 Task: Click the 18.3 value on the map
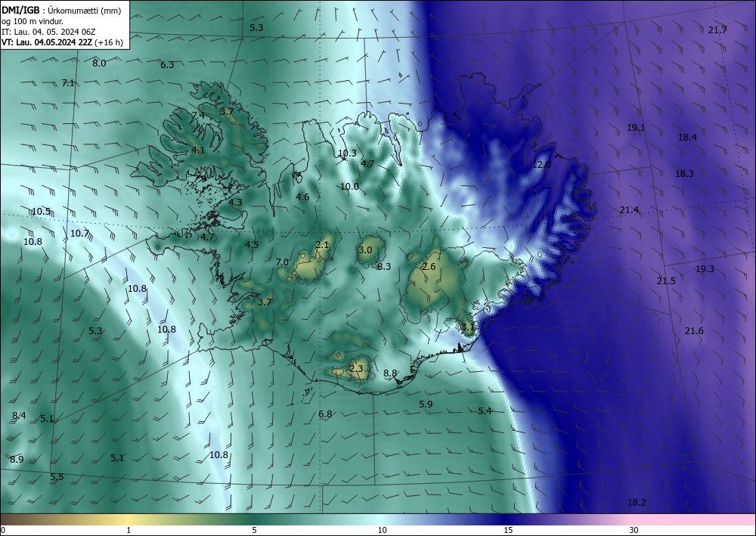pos(684,174)
